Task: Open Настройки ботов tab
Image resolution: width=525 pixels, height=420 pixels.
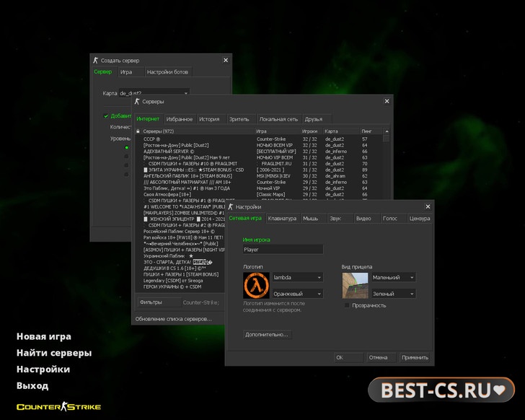Action: tap(167, 72)
